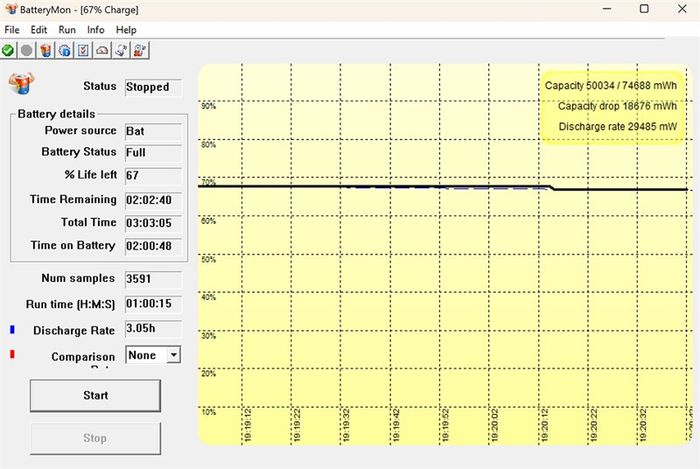Maximize the BatteryMon window

tap(644, 9)
